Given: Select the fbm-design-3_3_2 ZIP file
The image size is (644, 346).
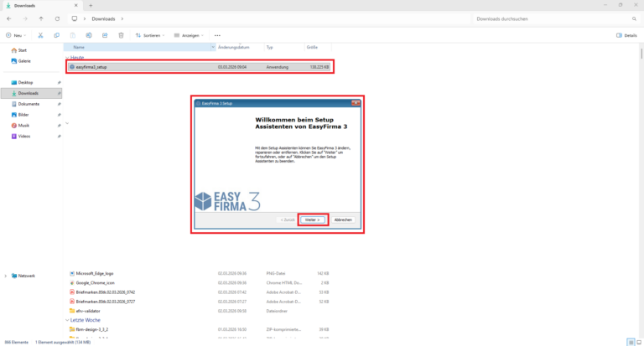Looking at the screenshot, I should point(92,329).
